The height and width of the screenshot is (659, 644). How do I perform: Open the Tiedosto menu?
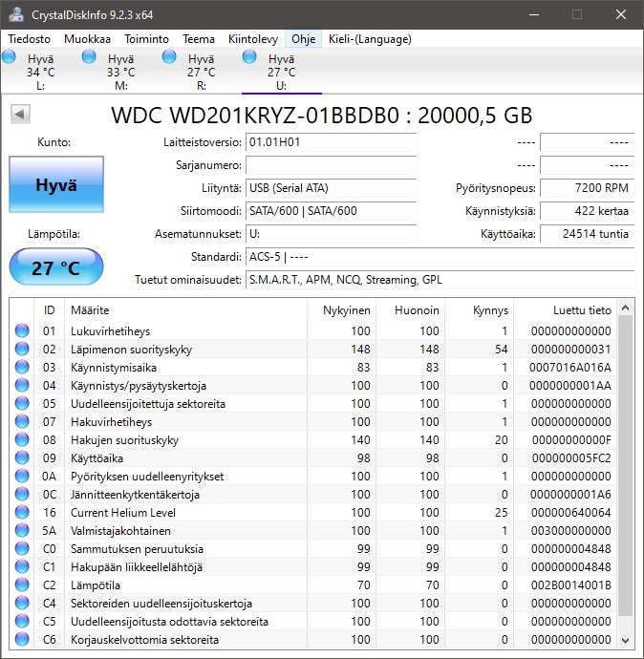point(31,39)
